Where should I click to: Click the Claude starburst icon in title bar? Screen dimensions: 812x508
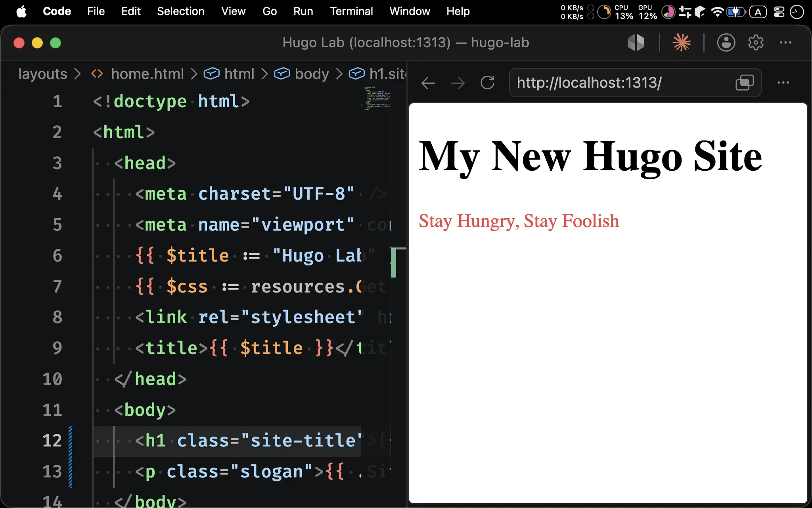coord(682,42)
